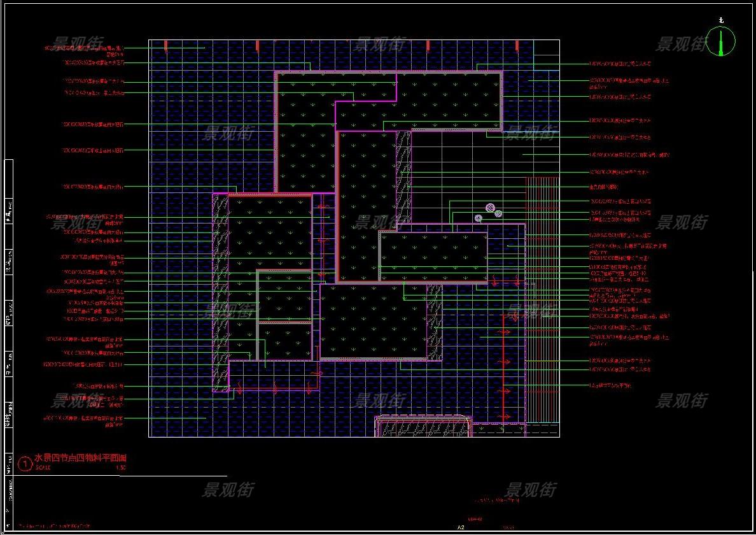Select the hatched planter at bottom edge

[423, 427]
